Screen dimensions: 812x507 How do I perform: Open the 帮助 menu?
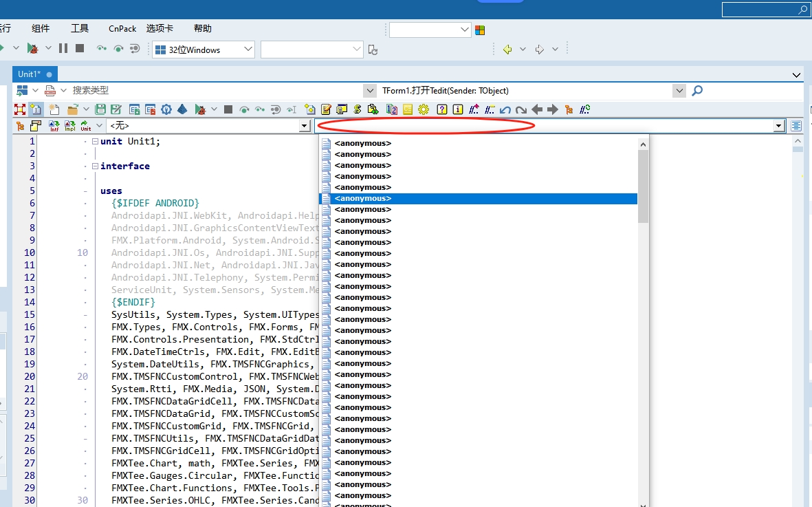tap(203, 29)
